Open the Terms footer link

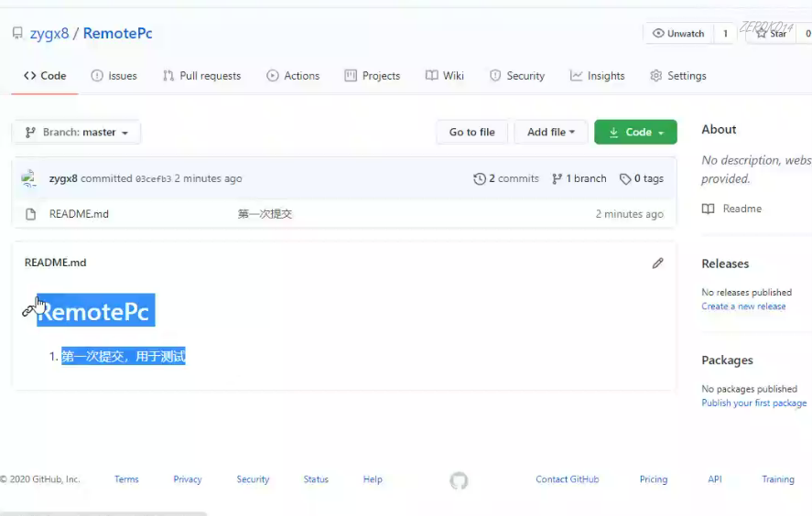point(126,479)
